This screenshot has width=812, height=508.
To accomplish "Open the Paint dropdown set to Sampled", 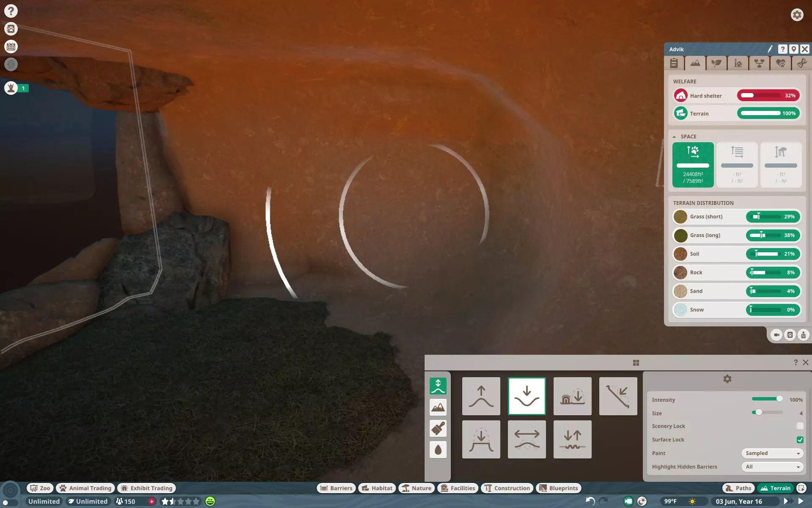I will (772, 453).
